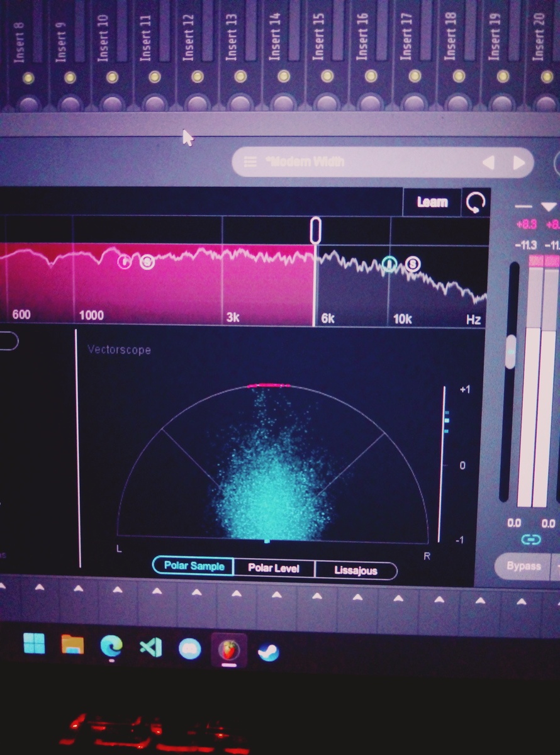
Task: Click the dash icon above the meters
Action: coord(524,206)
